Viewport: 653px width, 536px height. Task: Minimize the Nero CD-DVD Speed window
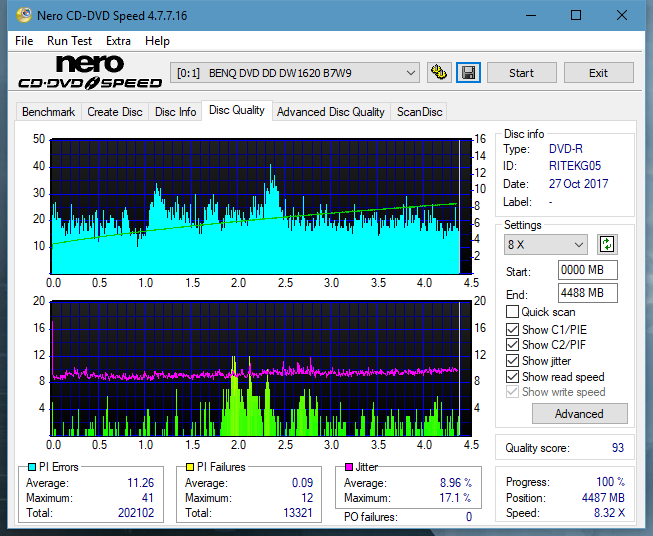point(531,15)
